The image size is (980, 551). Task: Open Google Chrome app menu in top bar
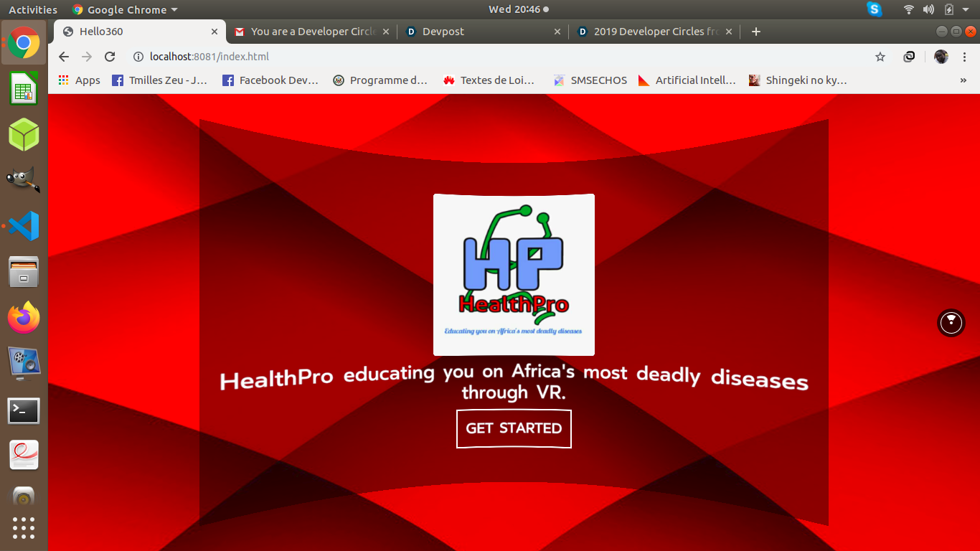(125, 9)
